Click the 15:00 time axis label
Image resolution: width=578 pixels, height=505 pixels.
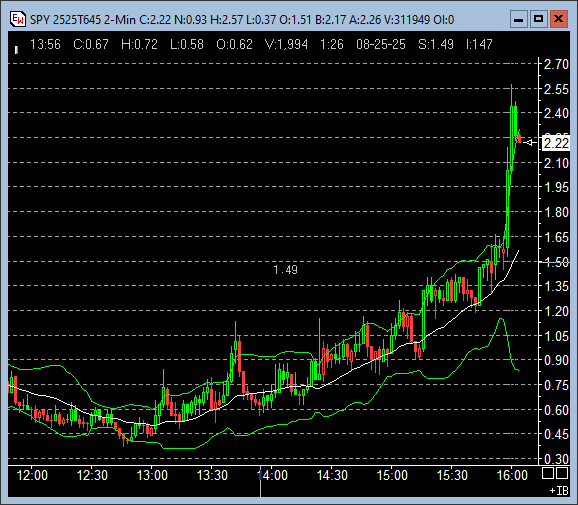click(x=392, y=475)
